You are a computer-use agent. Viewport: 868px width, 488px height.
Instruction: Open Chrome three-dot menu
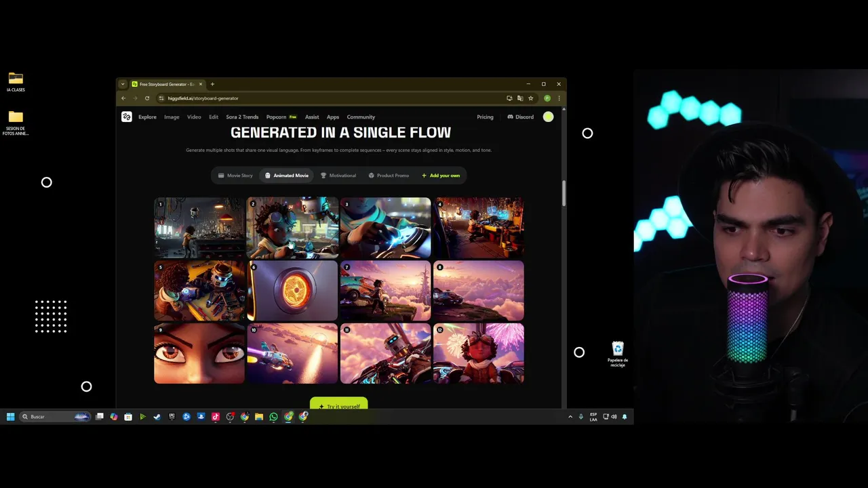coord(559,98)
